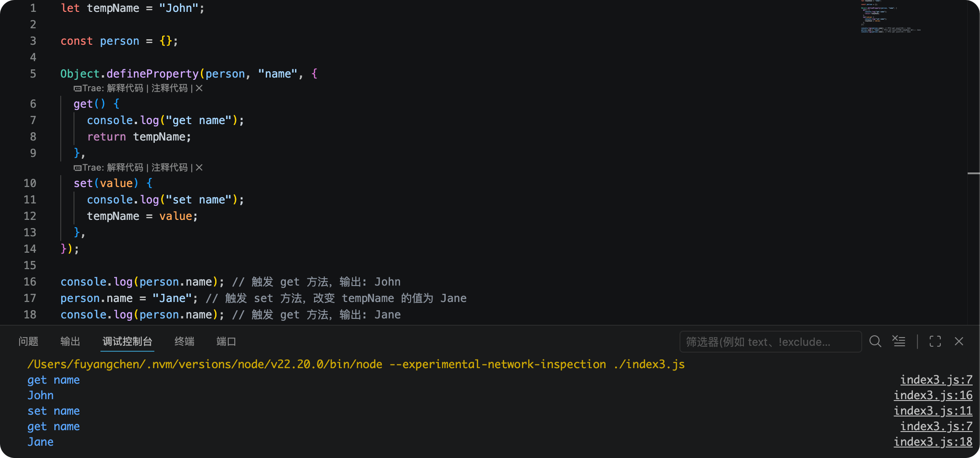Clear the debug console output
This screenshot has height=458, width=980.
click(x=899, y=341)
